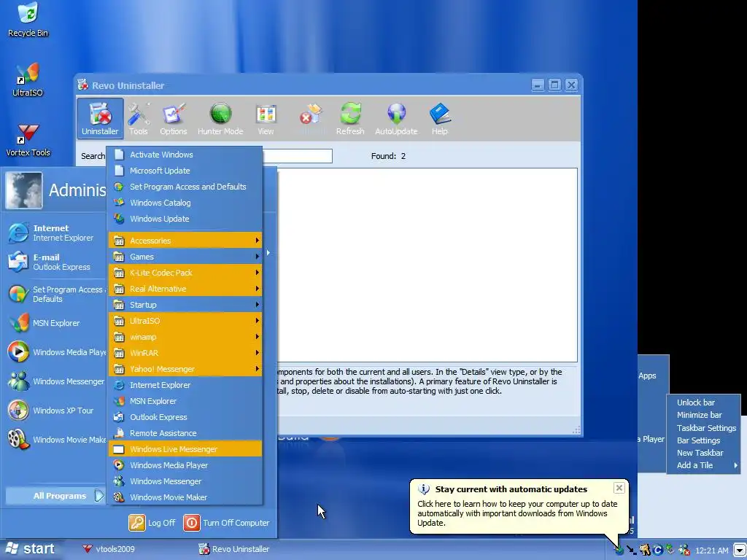This screenshot has width=747, height=560.
Task: Expand Add a Tile submenu
Action: 704,465
